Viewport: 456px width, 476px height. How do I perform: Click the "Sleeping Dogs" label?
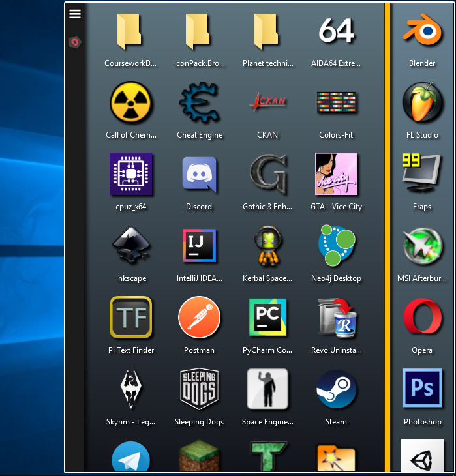pyautogui.click(x=199, y=422)
